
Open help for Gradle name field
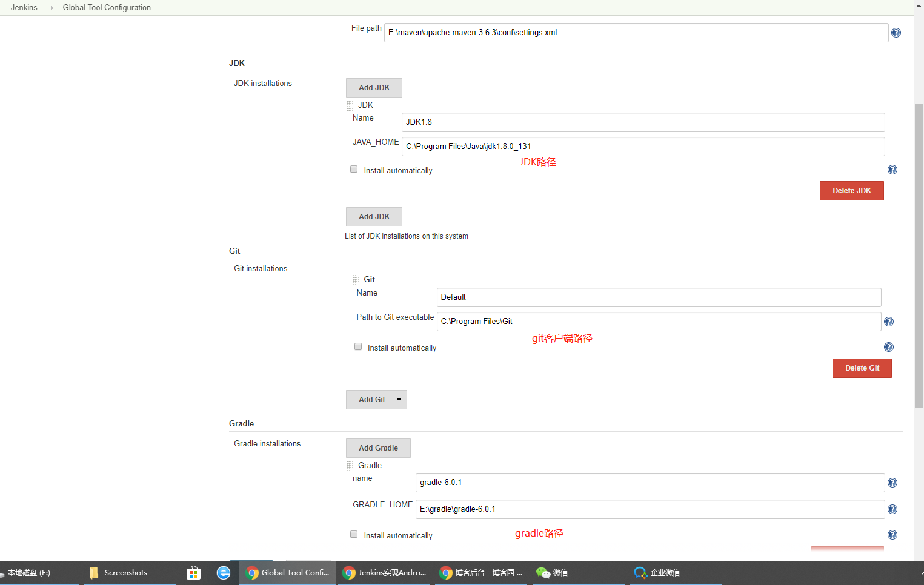pos(892,483)
